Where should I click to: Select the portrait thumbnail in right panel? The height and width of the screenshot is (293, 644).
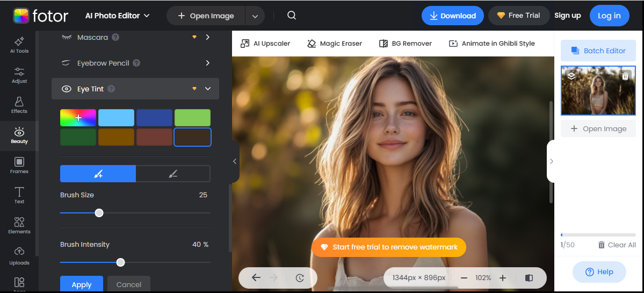[x=598, y=90]
